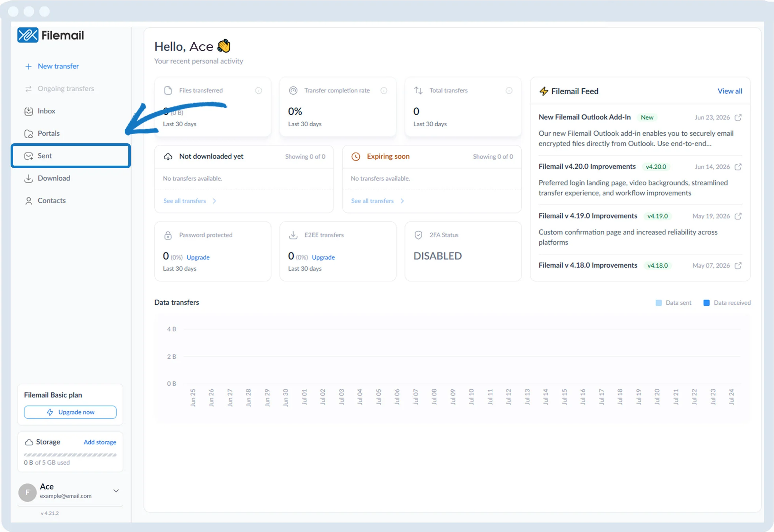The width and height of the screenshot is (774, 532).
Task: Click the Contacts person icon
Action: pyautogui.click(x=29, y=201)
